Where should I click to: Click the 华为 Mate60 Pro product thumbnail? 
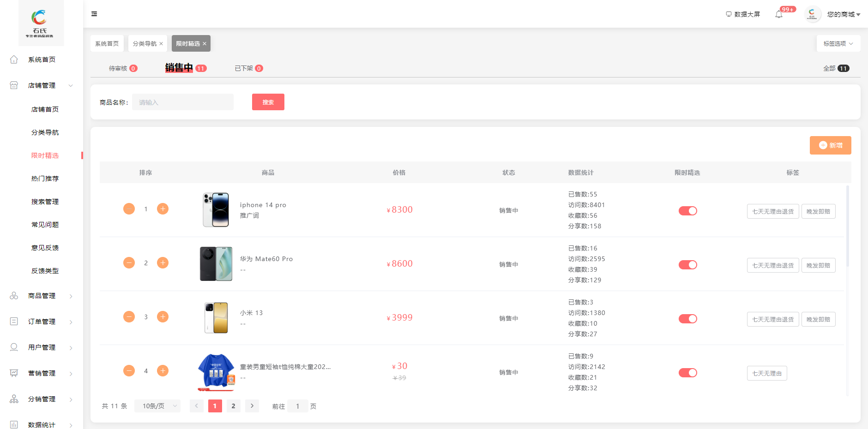coord(216,264)
